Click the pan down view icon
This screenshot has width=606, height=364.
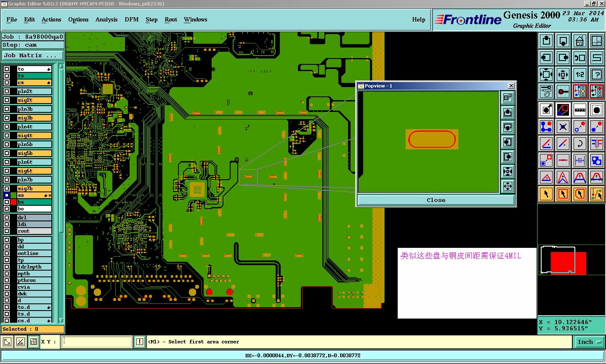click(x=563, y=41)
